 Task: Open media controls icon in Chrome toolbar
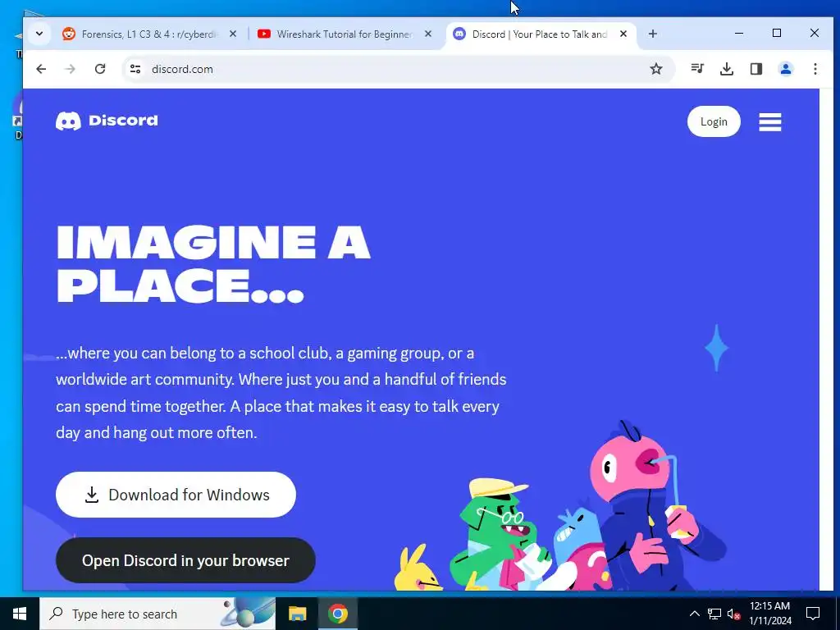697,69
